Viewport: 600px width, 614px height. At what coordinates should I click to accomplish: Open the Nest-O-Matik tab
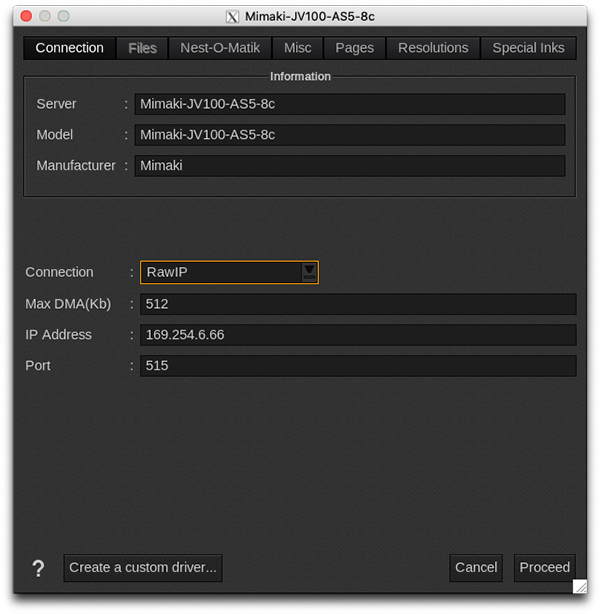pyautogui.click(x=220, y=48)
